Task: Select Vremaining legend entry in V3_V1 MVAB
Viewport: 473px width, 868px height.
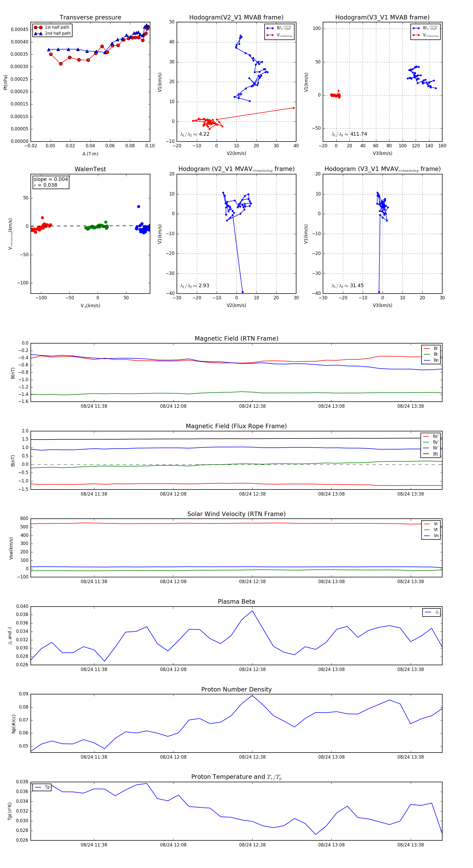Action: pos(425,35)
